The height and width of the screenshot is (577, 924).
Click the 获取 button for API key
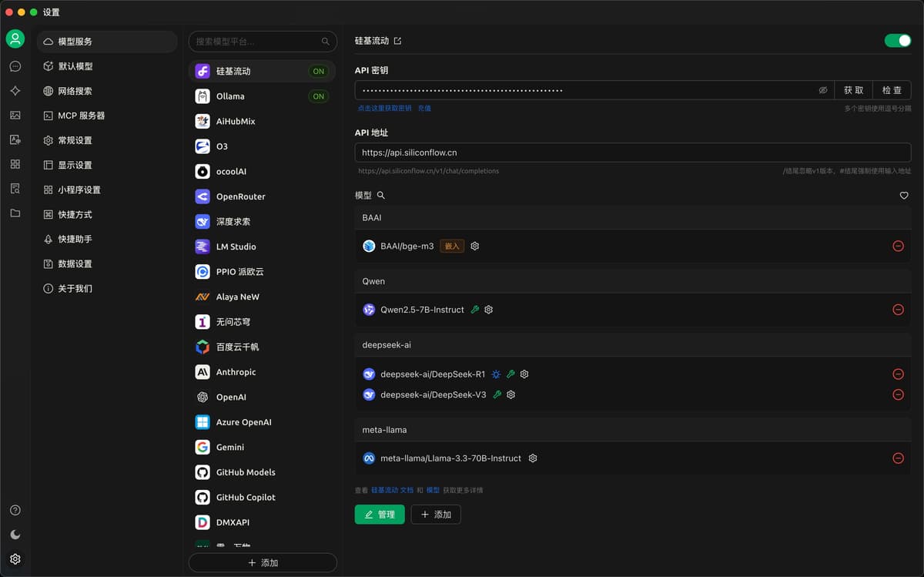pyautogui.click(x=853, y=90)
